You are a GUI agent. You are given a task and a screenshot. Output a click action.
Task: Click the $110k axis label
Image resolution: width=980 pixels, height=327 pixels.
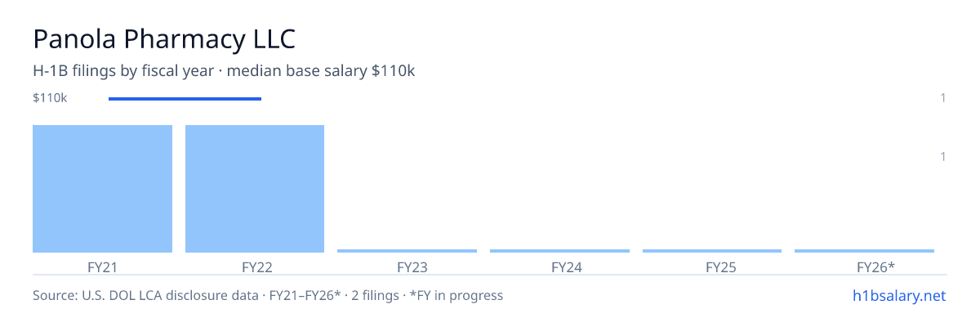[x=50, y=98]
